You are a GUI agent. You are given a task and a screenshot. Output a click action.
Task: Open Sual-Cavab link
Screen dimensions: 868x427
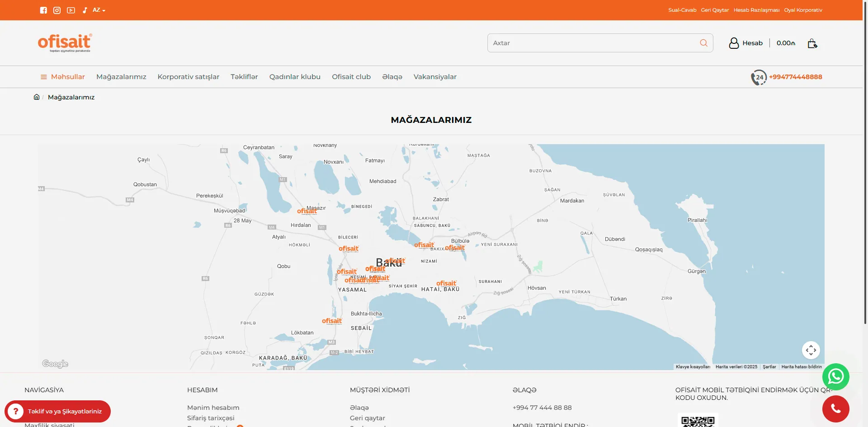coord(682,10)
